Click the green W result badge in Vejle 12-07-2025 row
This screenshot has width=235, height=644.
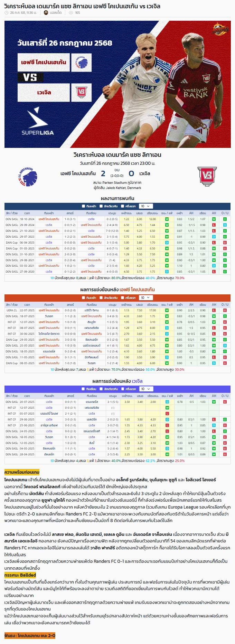[167, 408]
